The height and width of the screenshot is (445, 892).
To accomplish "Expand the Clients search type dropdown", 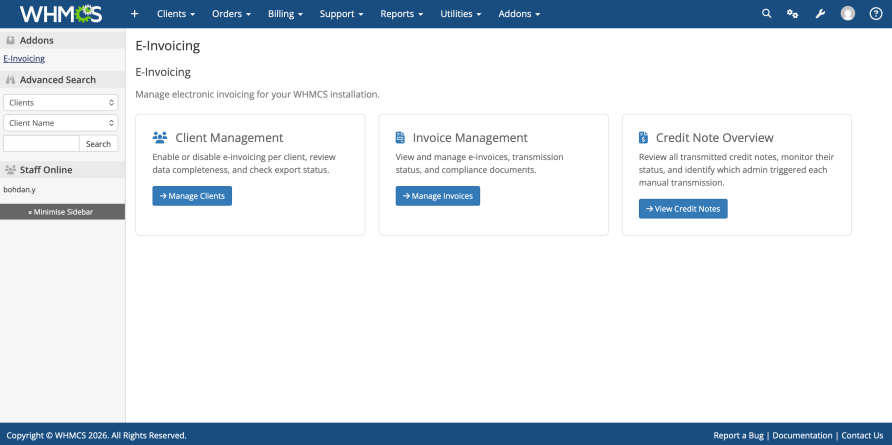I will pyautogui.click(x=61, y=102).
